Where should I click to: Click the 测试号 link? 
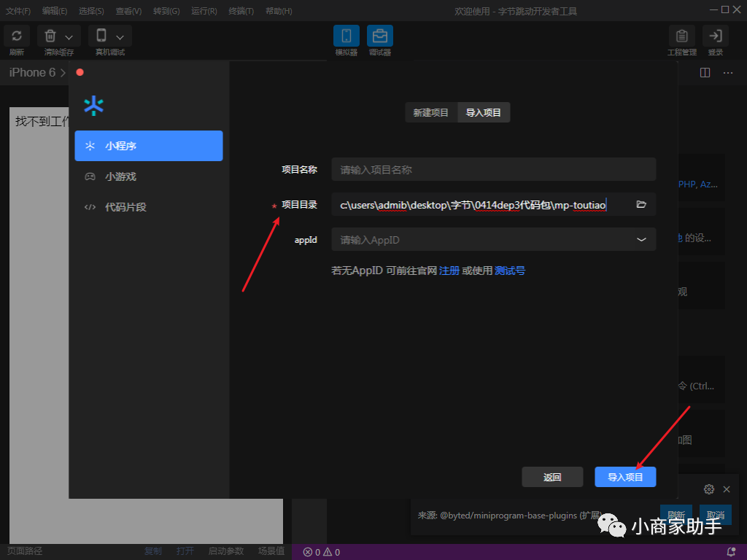click(x=510, y=271)
